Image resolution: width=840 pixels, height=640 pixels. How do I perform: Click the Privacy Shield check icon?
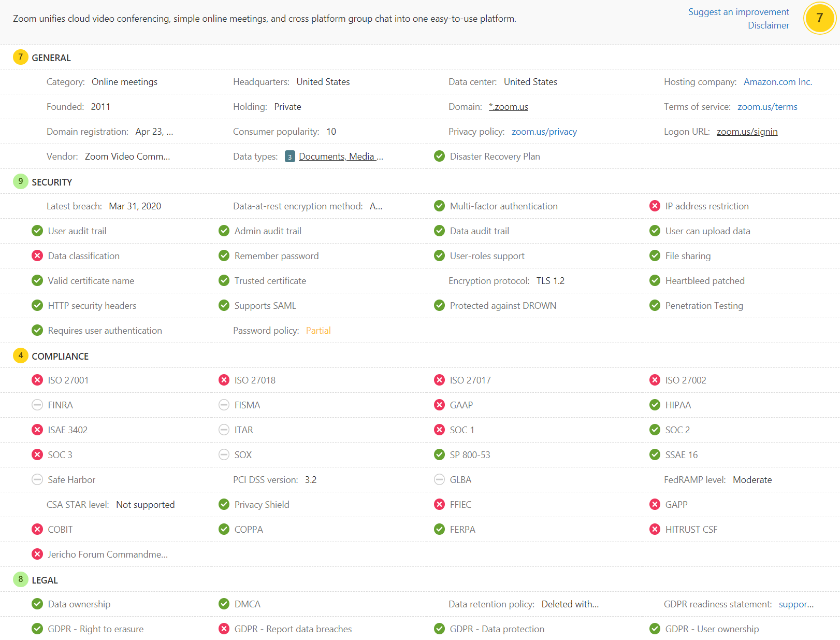tap(224, 504)
